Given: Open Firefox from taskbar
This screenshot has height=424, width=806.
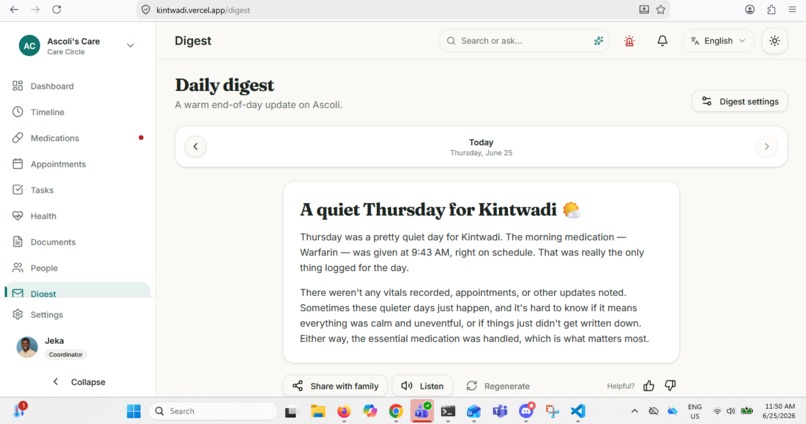Looking at the screenshot, I should [x=343, y=411].
